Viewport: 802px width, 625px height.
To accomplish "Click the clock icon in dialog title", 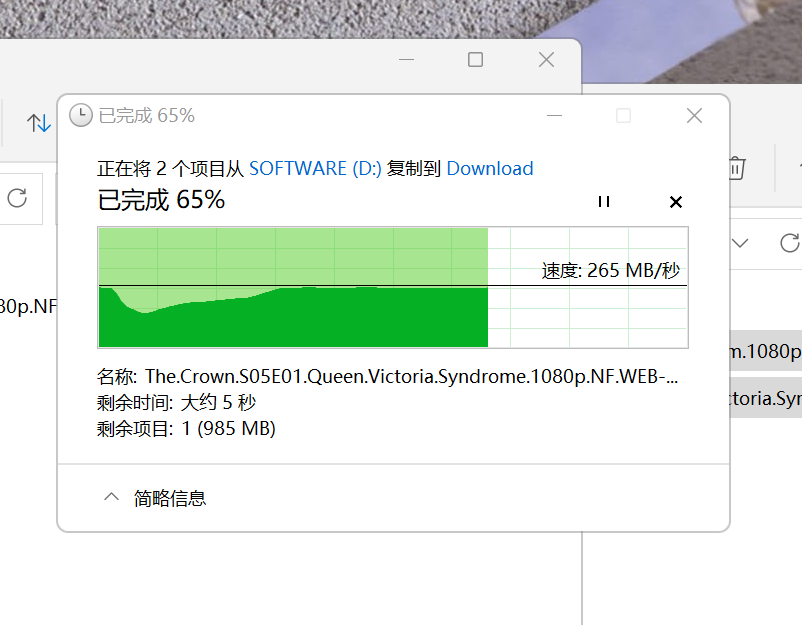I will (80, 116).
